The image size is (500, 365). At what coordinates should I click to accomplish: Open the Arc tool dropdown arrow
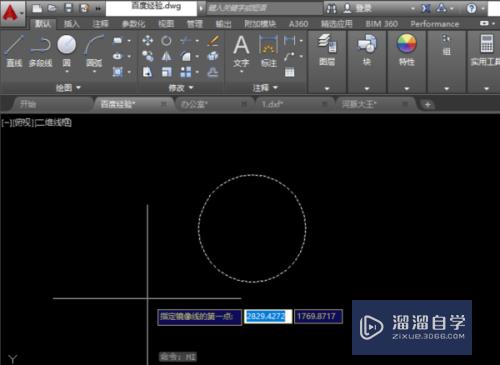94,72
